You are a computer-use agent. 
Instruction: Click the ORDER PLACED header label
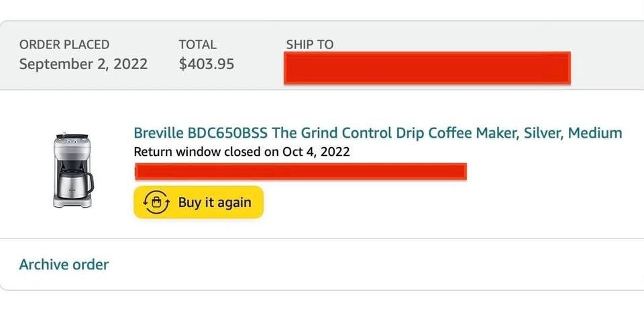coord(64,44)
